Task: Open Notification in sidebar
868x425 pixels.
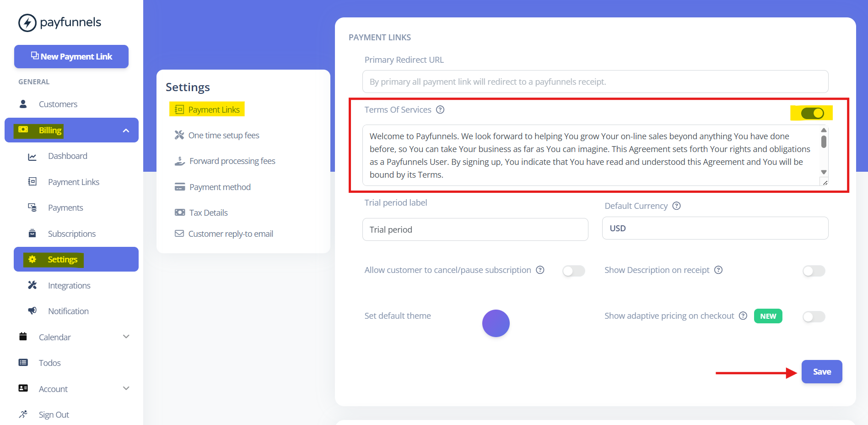Action: click(68, 311)
